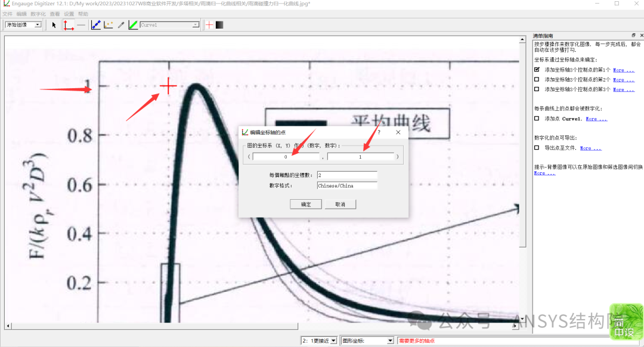Click the red crosshair toolbar icon
Viewport: 644px width, 347px height.
[x=209, y=25]
